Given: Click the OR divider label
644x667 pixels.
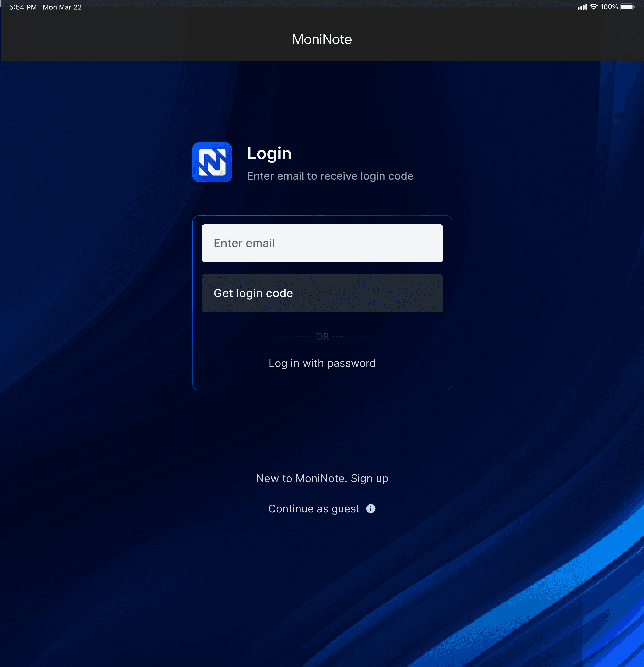Looking at the screenshot, I should point(322,336).
